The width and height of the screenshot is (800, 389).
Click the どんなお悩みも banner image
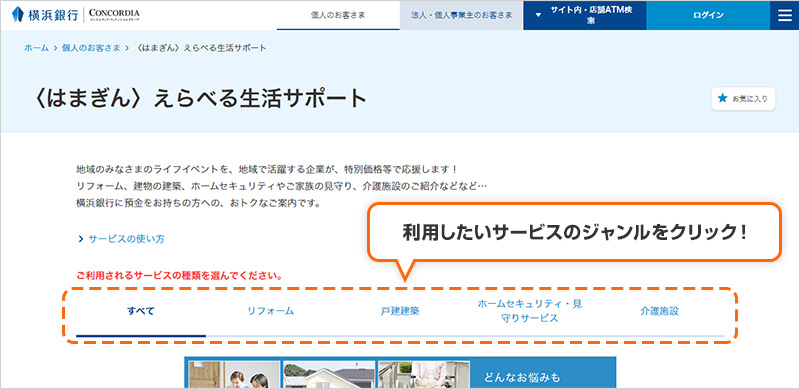coord(400,372)
